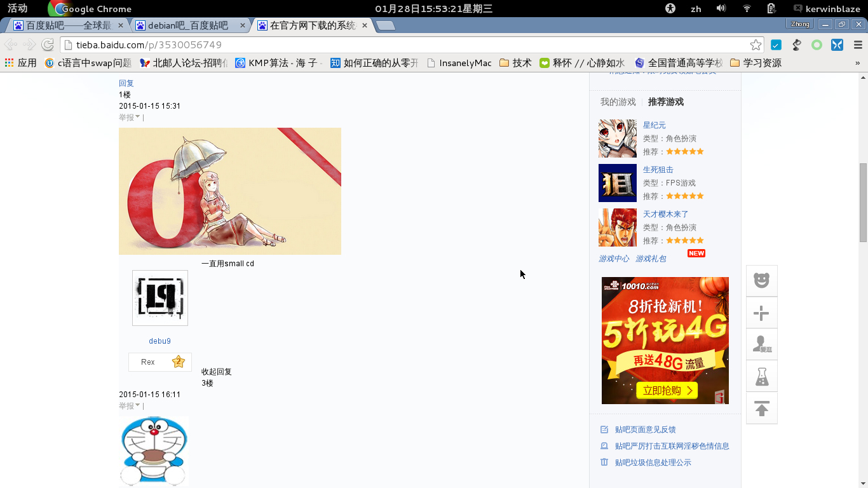Open the 爱逛 person icon button

(762, 345)
